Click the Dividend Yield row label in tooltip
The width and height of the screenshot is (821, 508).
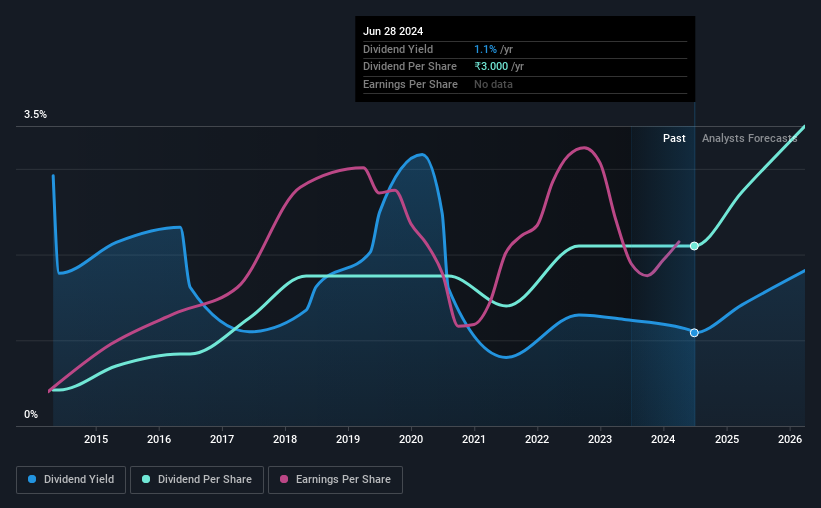click(x=398, y=49)
